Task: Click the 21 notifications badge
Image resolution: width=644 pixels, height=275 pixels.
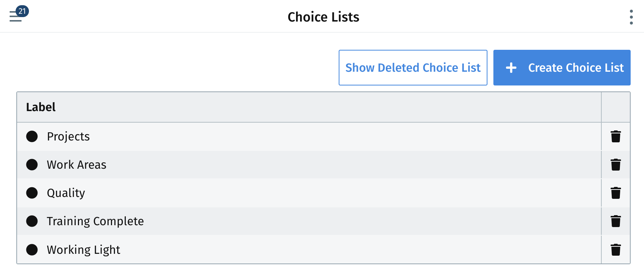Action: (x=22, y=11)
